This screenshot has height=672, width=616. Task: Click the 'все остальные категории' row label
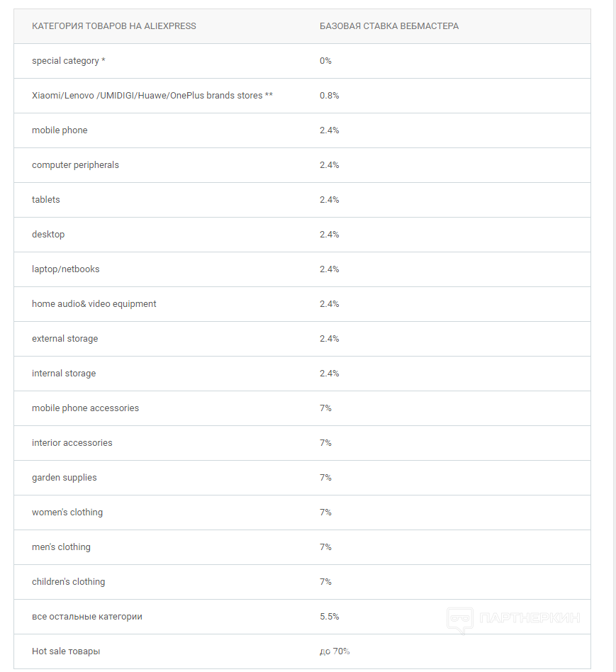(87, 617)
